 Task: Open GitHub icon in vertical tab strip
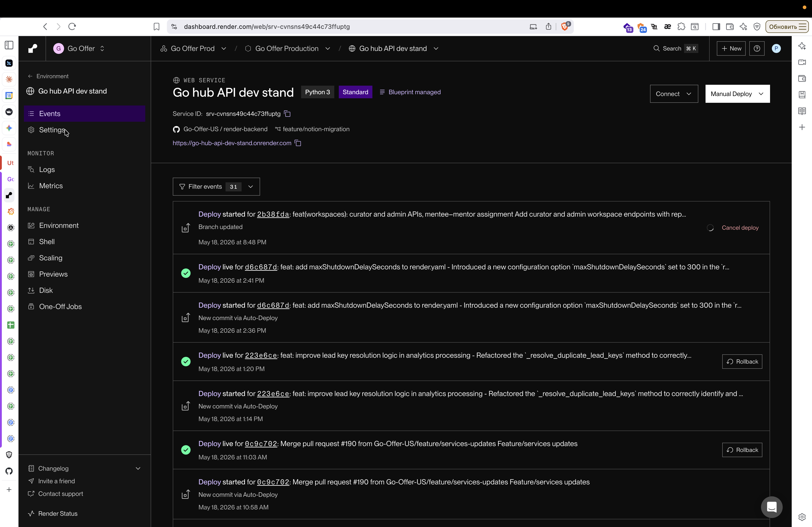pos(9,471)
